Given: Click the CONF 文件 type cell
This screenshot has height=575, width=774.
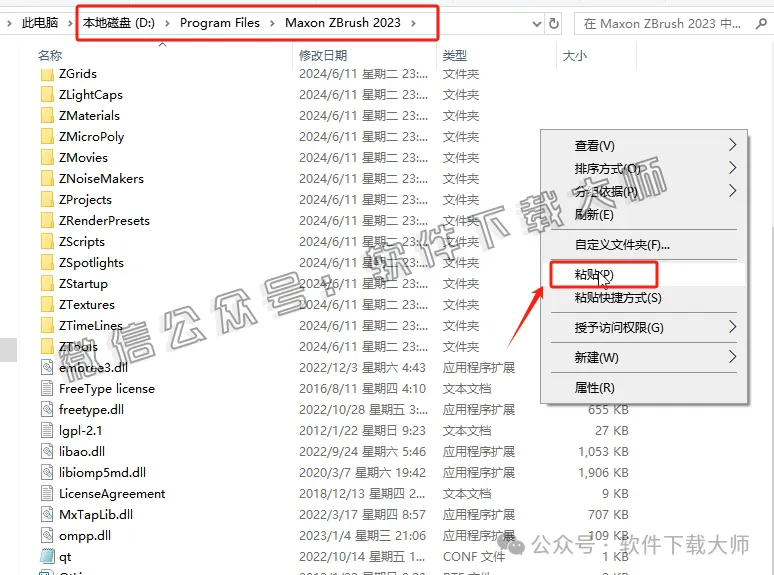Looking at the screenshot, I should click(474, 557).
